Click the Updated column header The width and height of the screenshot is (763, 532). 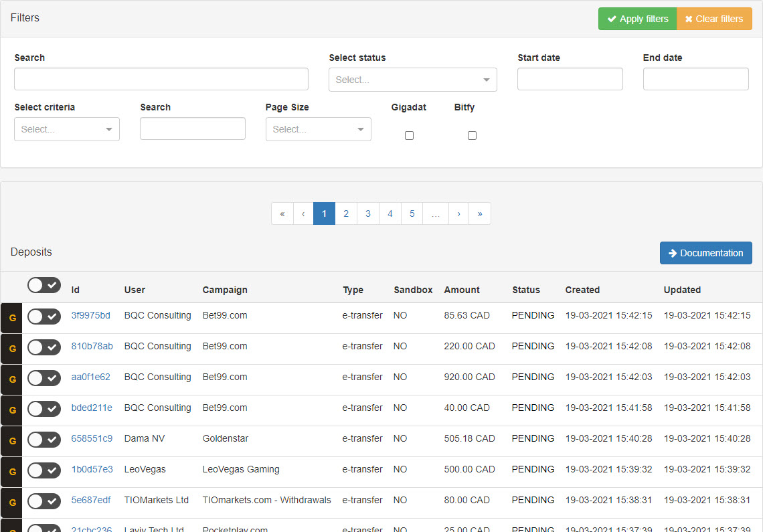coord(682,290)
